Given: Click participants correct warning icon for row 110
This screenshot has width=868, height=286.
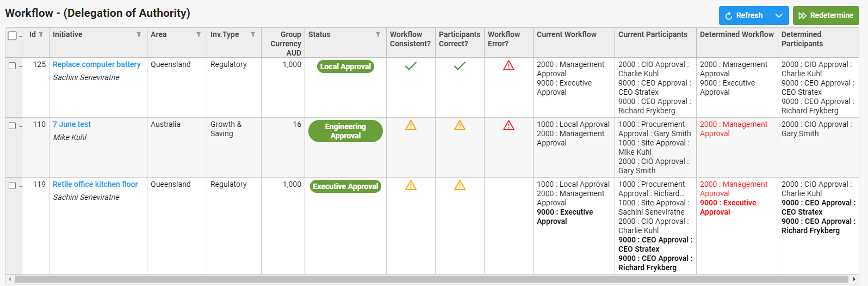Looking at the screenshot, I should tap(460, 126).
